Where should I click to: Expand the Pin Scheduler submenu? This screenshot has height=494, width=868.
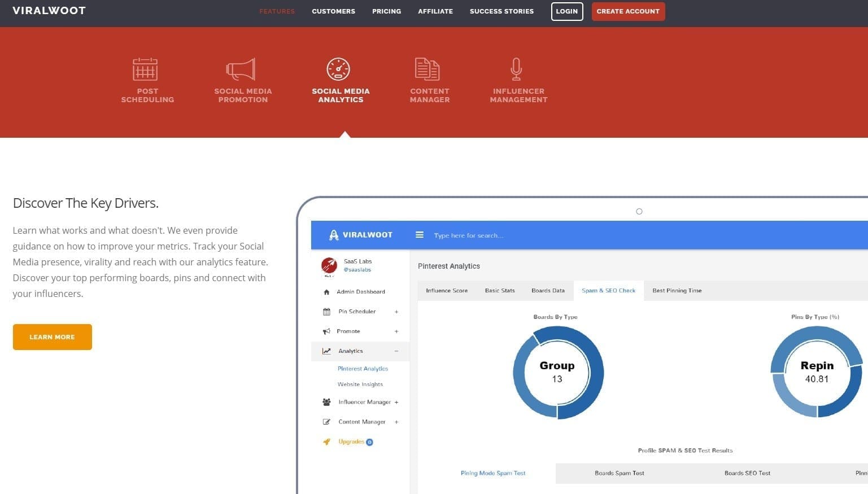pyautogui.click(x=396, y=312)
